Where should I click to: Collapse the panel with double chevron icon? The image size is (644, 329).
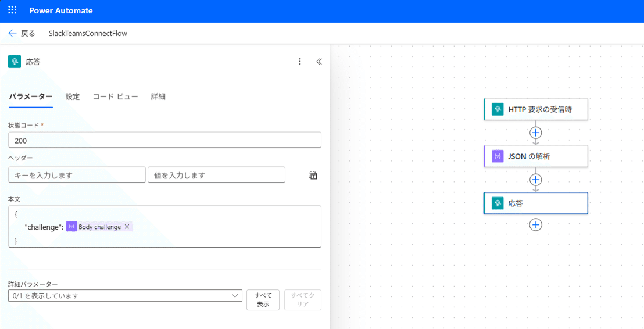[x=319, y=62]
